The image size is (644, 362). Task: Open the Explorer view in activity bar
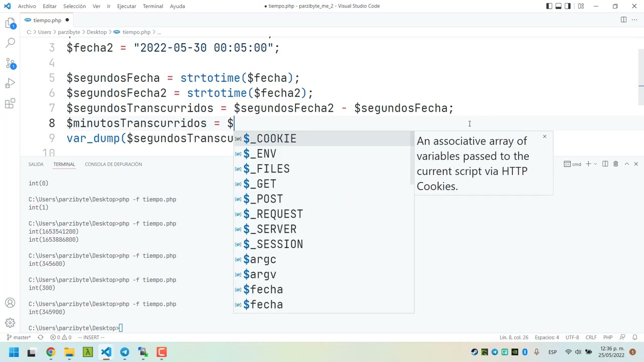point(10,24)
